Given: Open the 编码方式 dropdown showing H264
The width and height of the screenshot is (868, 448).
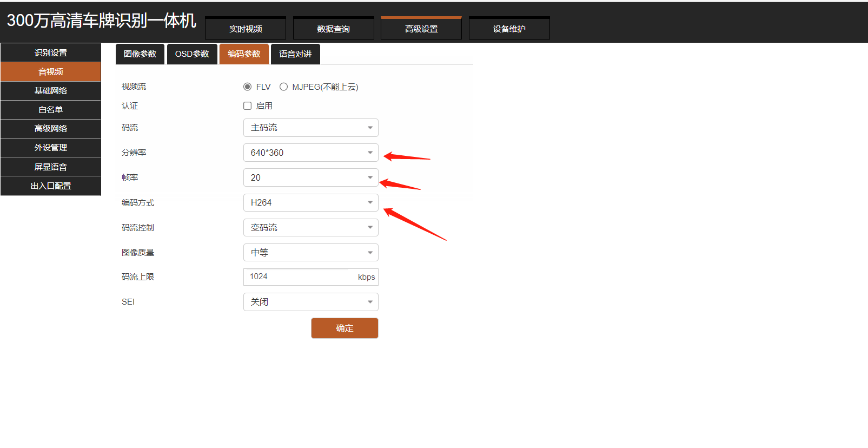Looking at the screenshot, I should (311, 202).
